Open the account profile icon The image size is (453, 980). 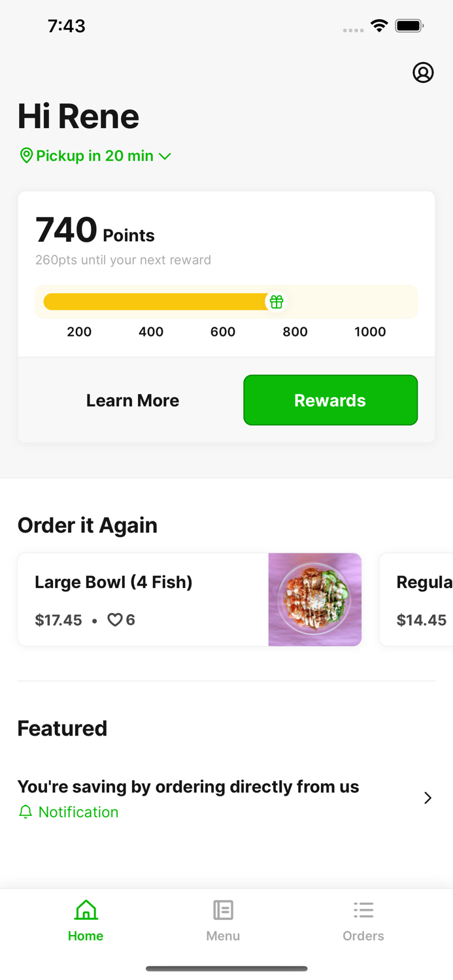[x=424, y=73]
